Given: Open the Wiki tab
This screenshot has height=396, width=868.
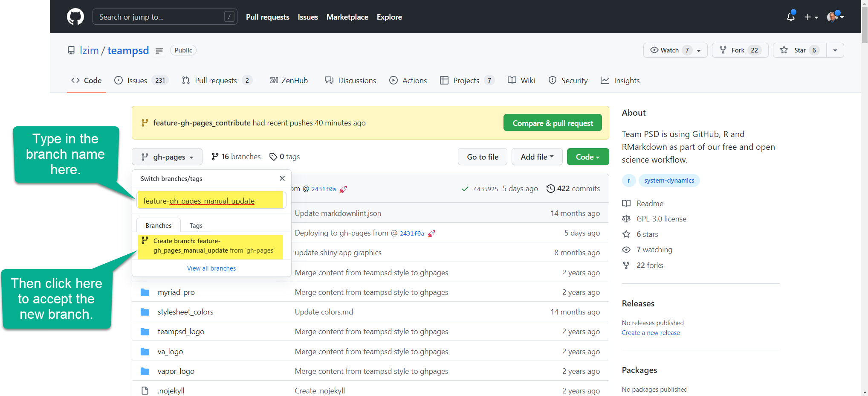Looking at the screenshot, I should coord(521,80).
